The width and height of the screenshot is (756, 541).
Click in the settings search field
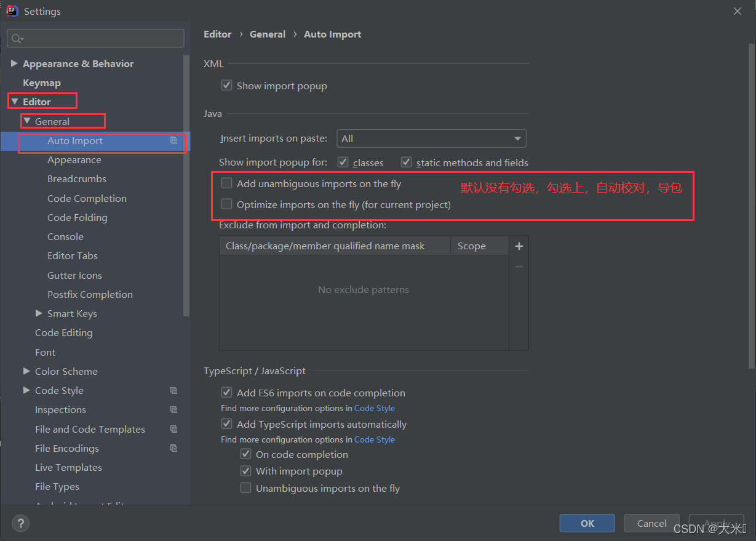pos(95,39)
